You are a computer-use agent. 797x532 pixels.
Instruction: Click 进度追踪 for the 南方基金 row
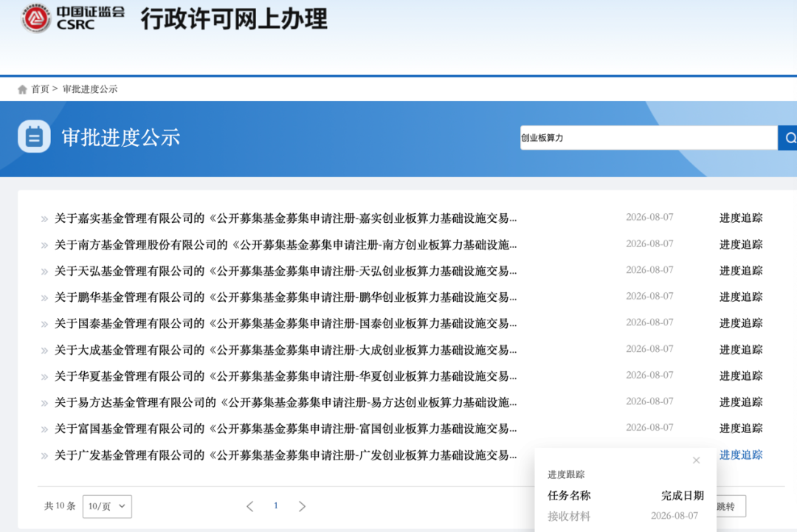(741, 244)
